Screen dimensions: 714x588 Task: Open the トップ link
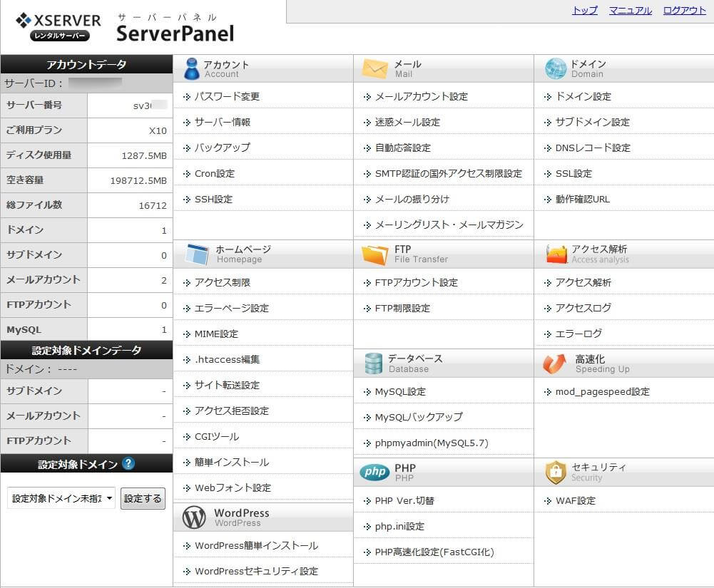[x=585, y=10]
